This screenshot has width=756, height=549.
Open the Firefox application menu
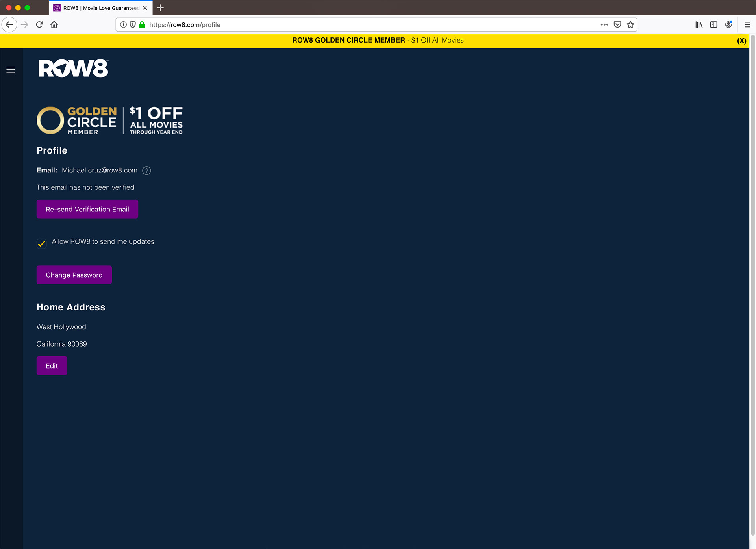click(x=747, y=24)
